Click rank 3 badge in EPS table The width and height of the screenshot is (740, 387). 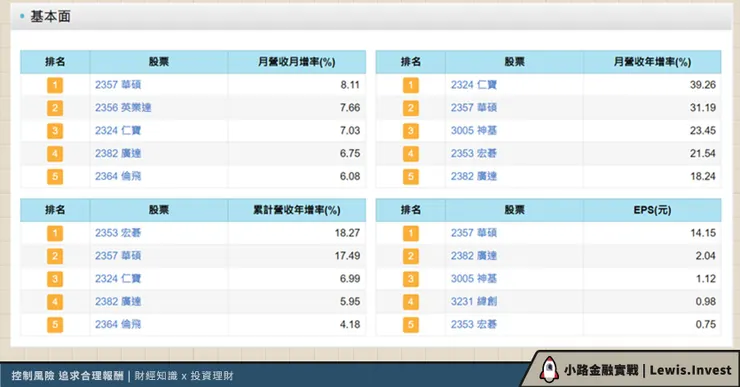pos(411,279)
